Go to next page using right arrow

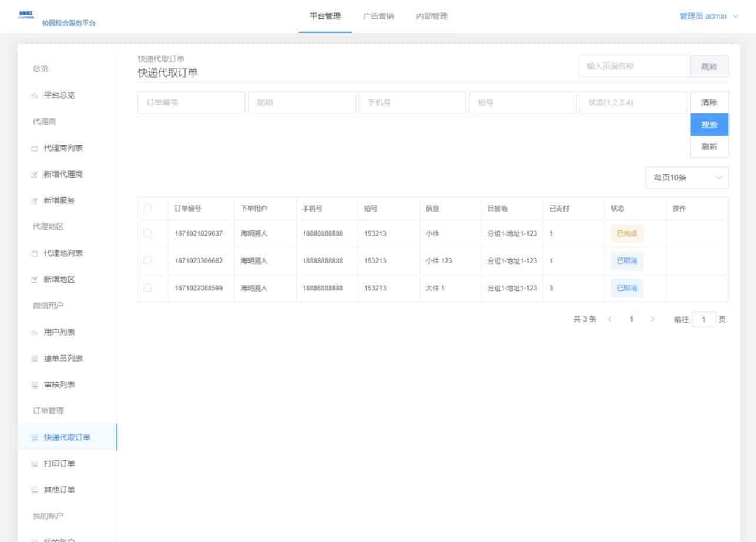point(653,319)
